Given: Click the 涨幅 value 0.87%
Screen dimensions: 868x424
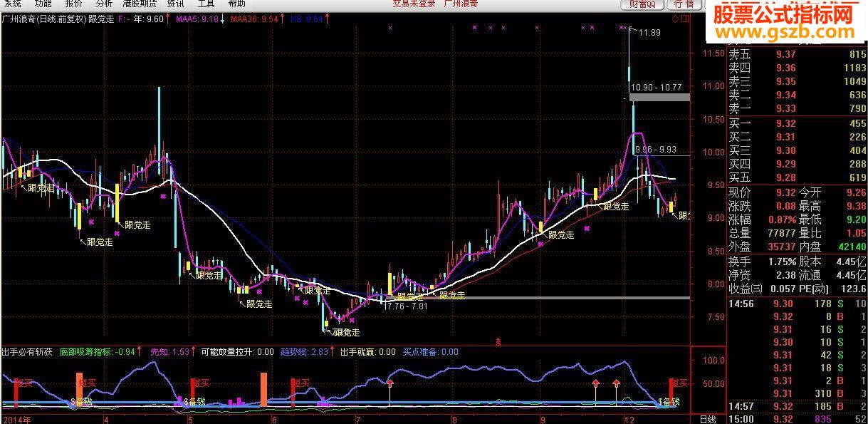Looking at the screenshot, I should click(782, 219).
